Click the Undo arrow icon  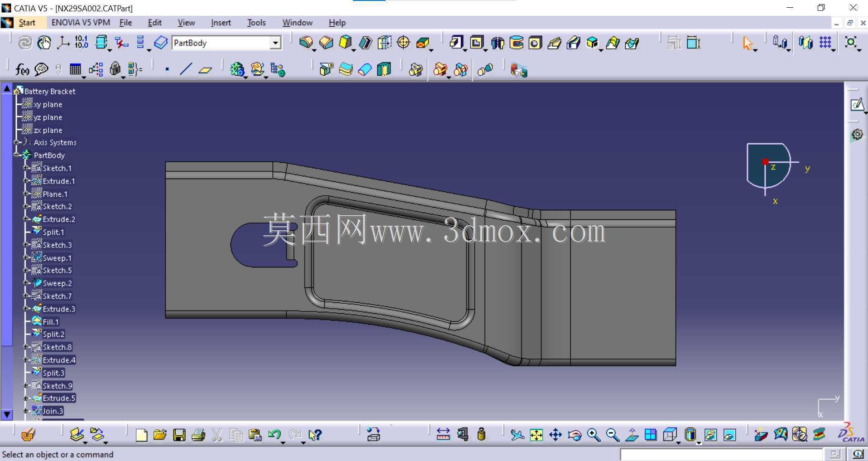[x=274, y=435]
